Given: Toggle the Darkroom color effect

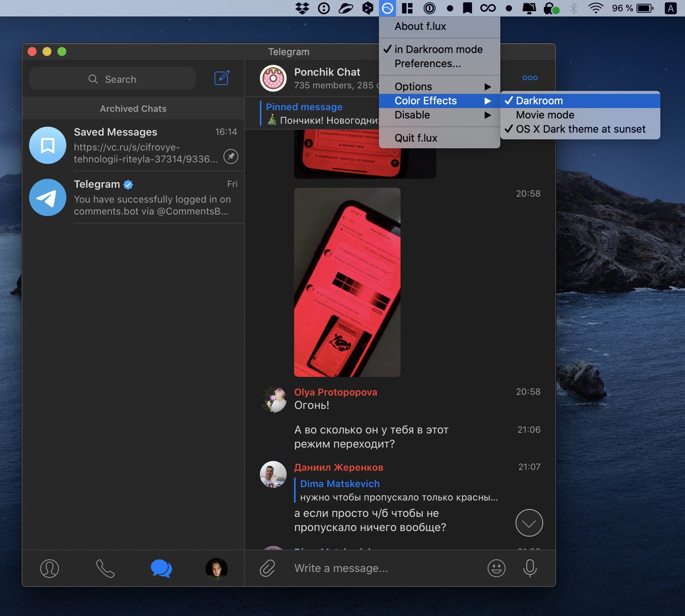Looking at the screenshot, I should point(580,101).
